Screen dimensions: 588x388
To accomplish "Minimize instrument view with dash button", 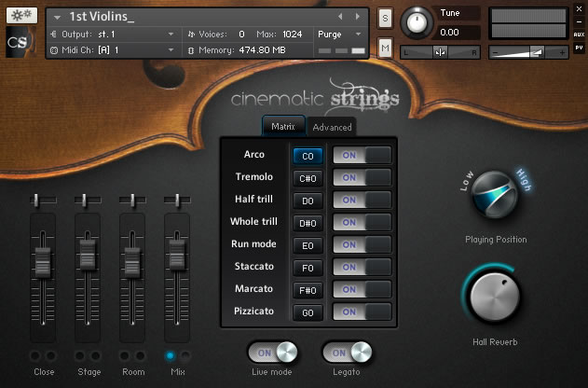I will pos(579,21).
